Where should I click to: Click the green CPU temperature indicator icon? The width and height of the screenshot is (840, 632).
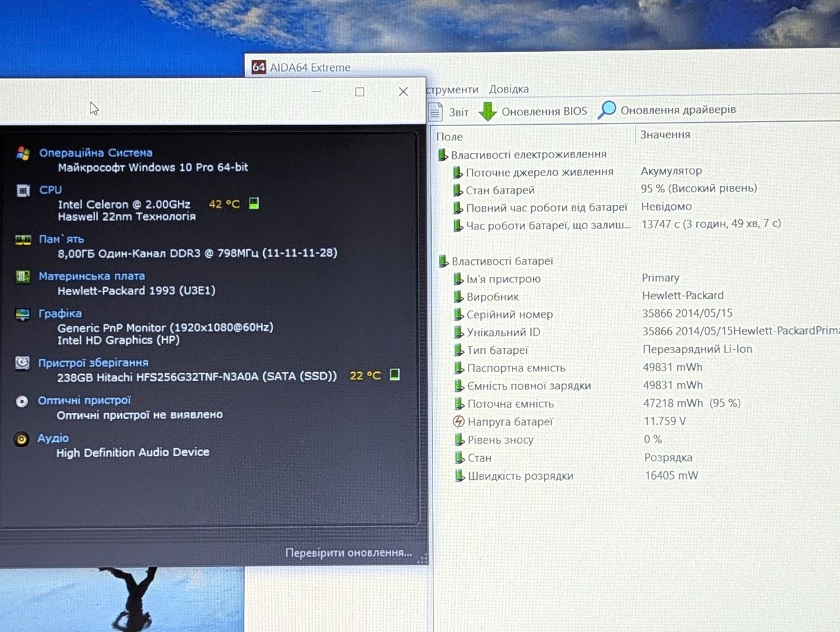coord(254,203)
